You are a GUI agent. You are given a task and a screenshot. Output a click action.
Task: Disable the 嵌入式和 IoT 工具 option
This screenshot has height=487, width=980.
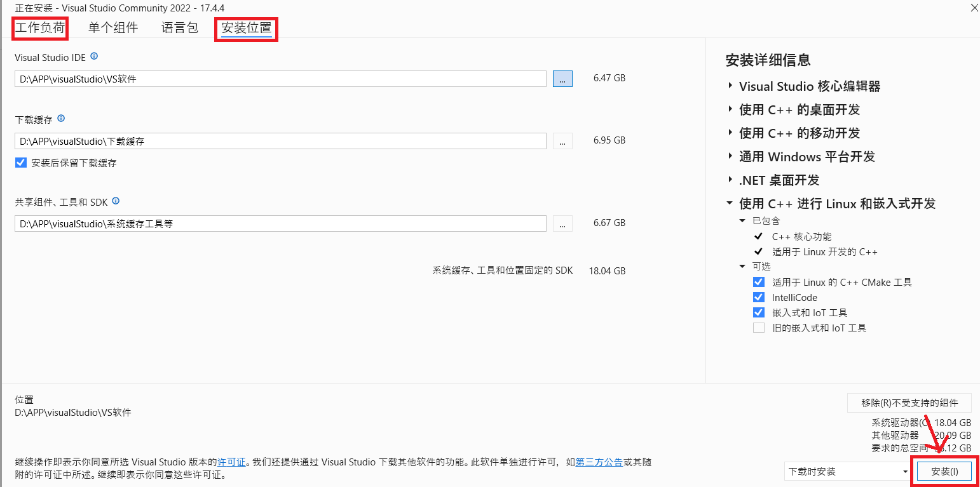click(x=759, y=312)
